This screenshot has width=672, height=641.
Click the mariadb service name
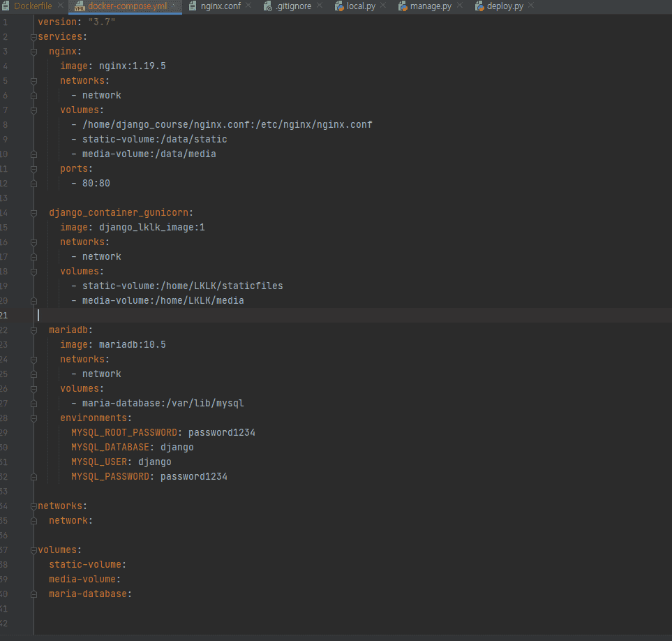coord(68,330)
